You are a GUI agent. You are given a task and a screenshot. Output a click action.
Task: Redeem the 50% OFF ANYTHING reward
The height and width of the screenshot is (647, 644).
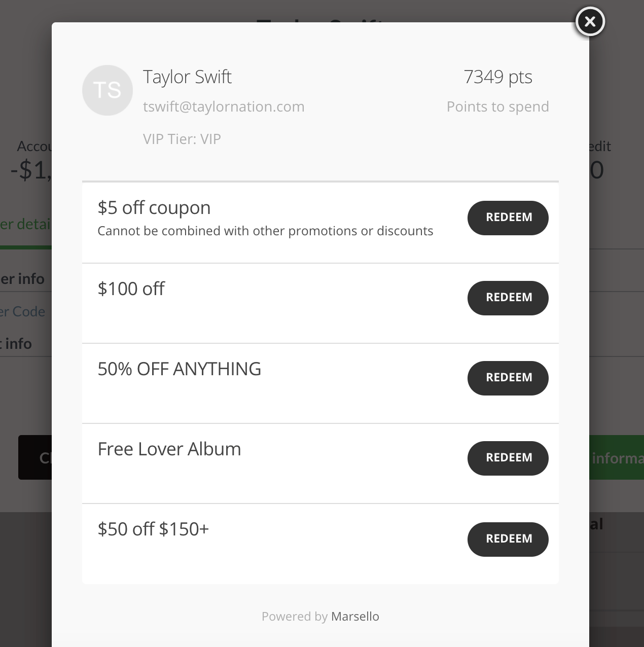coord(508,378)
